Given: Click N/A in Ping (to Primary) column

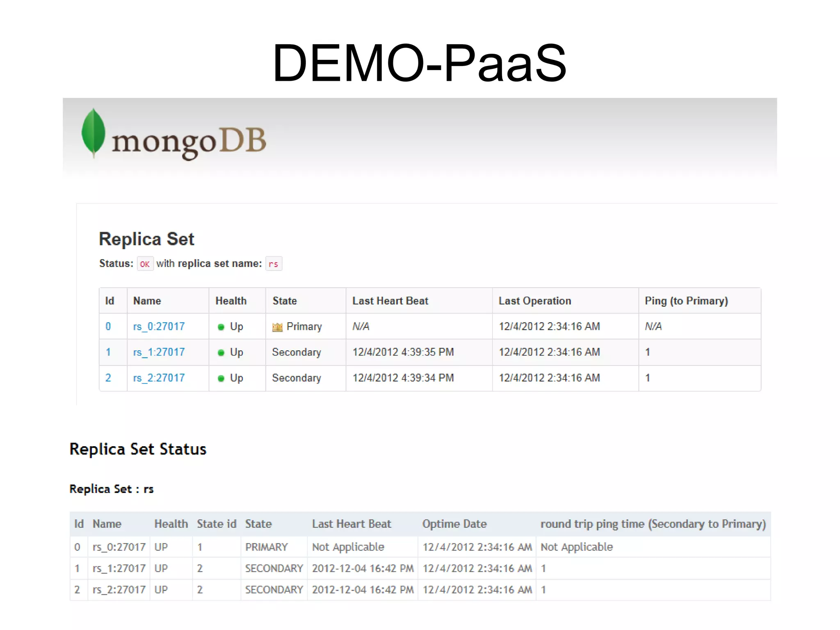Looking at the screenshot, I should [653, 326].
